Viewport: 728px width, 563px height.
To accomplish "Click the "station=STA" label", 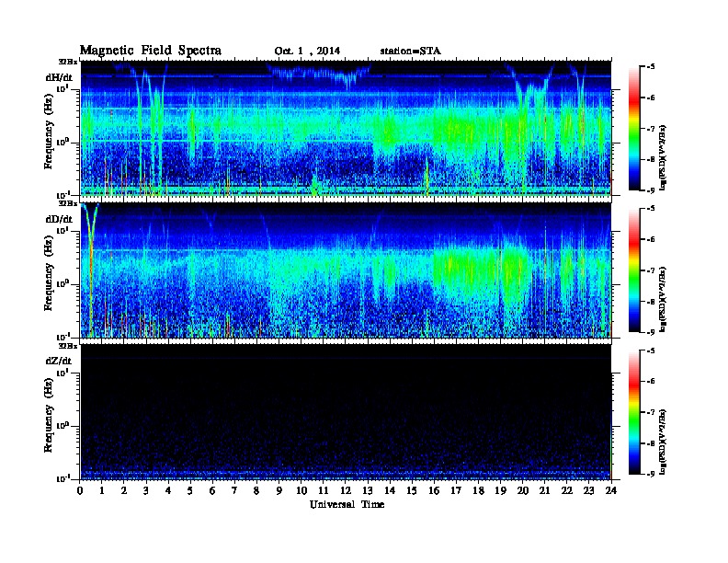I will pos(411,51).
